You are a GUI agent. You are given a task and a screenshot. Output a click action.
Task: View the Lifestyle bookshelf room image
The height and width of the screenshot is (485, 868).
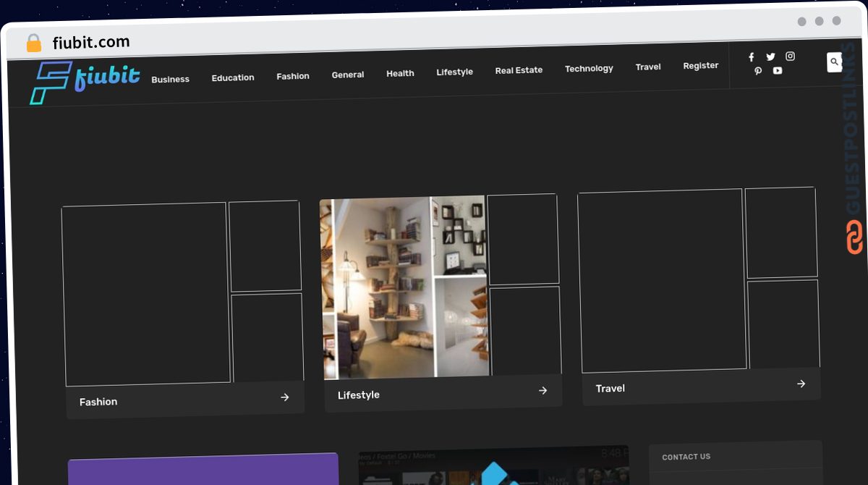[x=404, y=287]
